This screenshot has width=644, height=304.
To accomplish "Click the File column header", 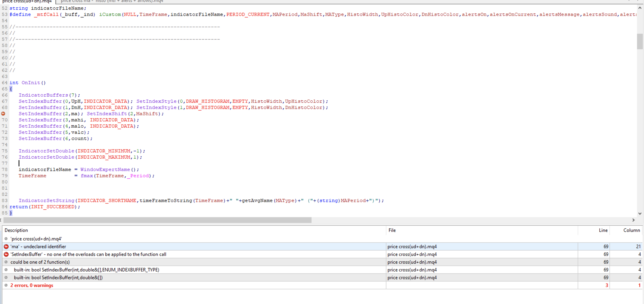I will [x=392, y=230].
